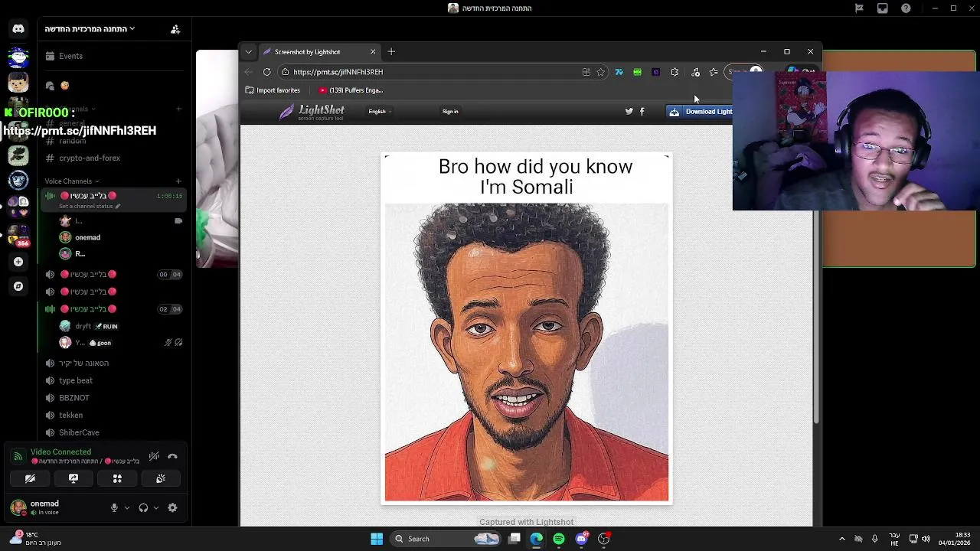This screenshot has width=980, height=551.
Task: Click the LightShot logo link
Action: 312,112
